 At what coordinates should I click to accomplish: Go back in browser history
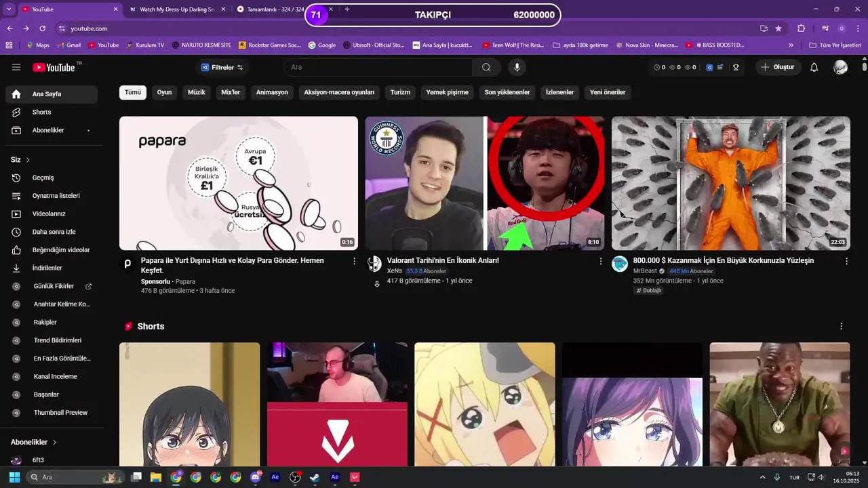point(9,28)
